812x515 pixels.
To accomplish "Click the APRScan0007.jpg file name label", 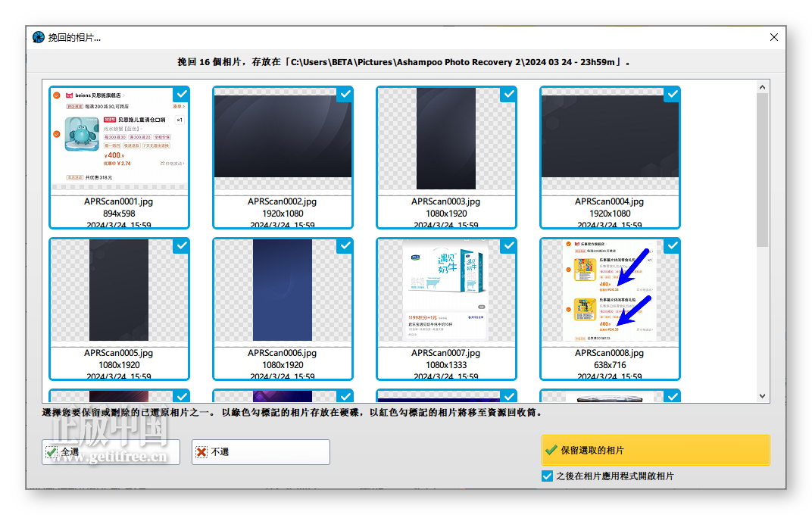I will (446, 353).
